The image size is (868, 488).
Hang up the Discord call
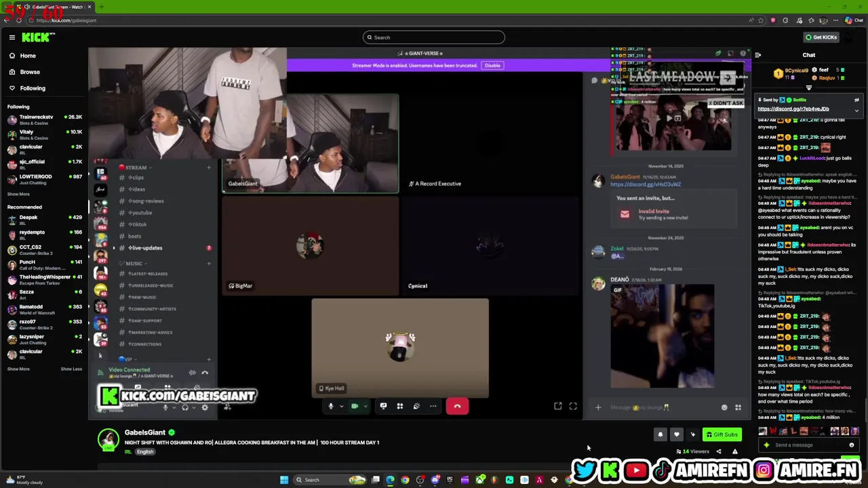click(x=457, y=406)
